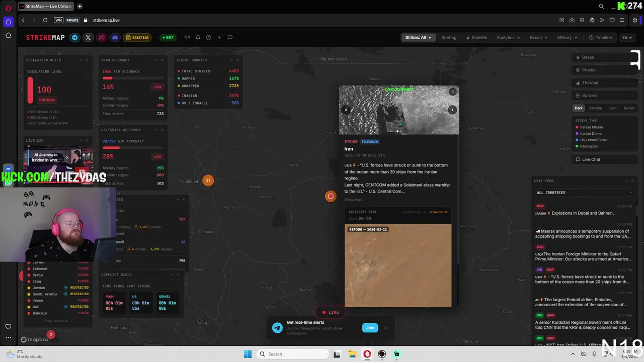Click the plus icon in StrikeMap header

[219, 37]
